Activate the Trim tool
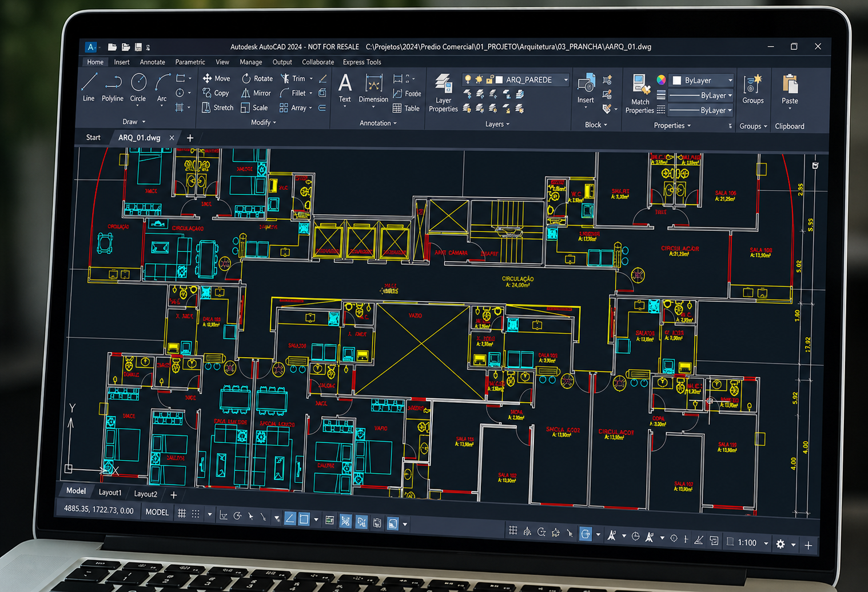 pos(293,78)
